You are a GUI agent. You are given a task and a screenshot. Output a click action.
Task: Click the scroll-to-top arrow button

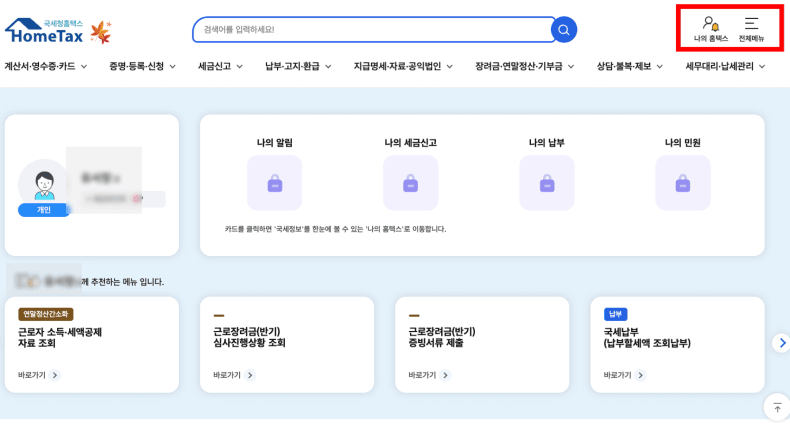tap(777, 407)
